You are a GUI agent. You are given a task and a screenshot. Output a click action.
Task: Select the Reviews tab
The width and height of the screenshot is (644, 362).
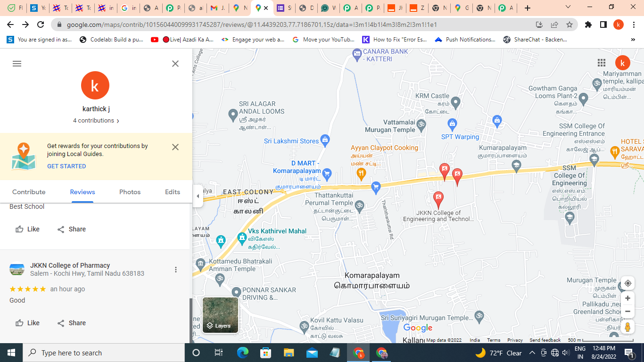coord(83,192)
